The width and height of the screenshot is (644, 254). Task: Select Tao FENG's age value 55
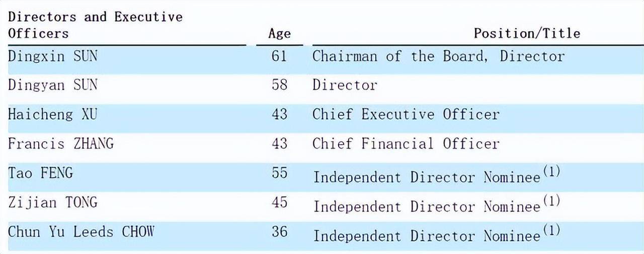click(279, 173)
